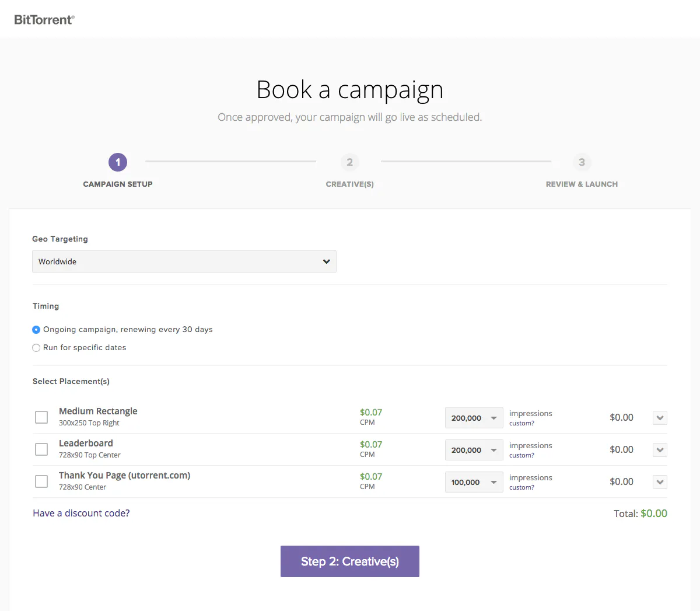Select Ongoing campaign renewing every 30 days
The width and height of the screenshot is (700, 611).
pos(36,330)
